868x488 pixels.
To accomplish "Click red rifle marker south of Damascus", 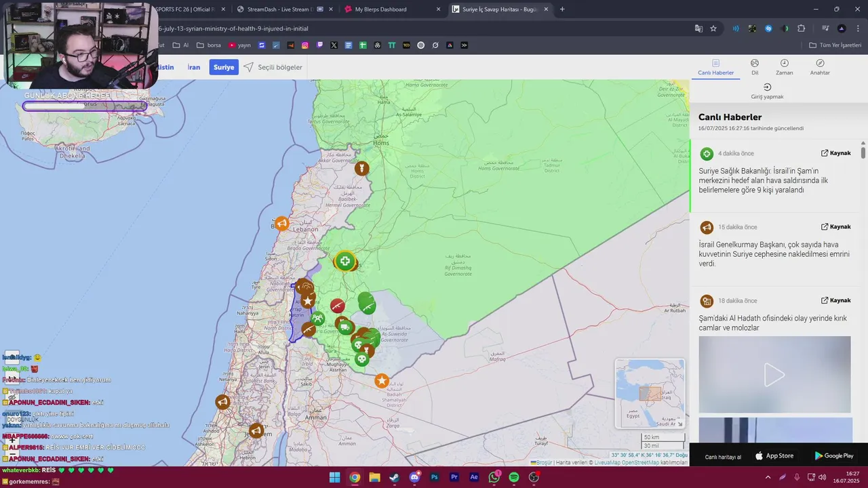I will click(337, 306).
